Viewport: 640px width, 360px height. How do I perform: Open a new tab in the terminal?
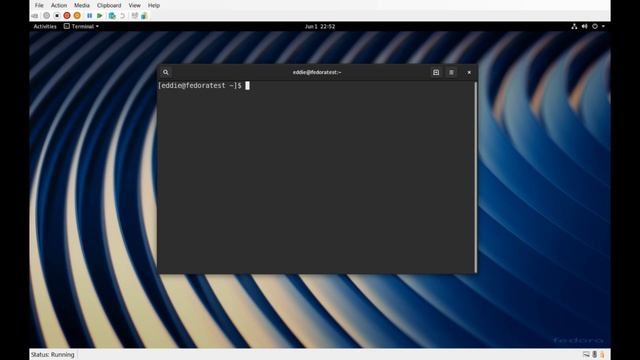pos(436,72)
